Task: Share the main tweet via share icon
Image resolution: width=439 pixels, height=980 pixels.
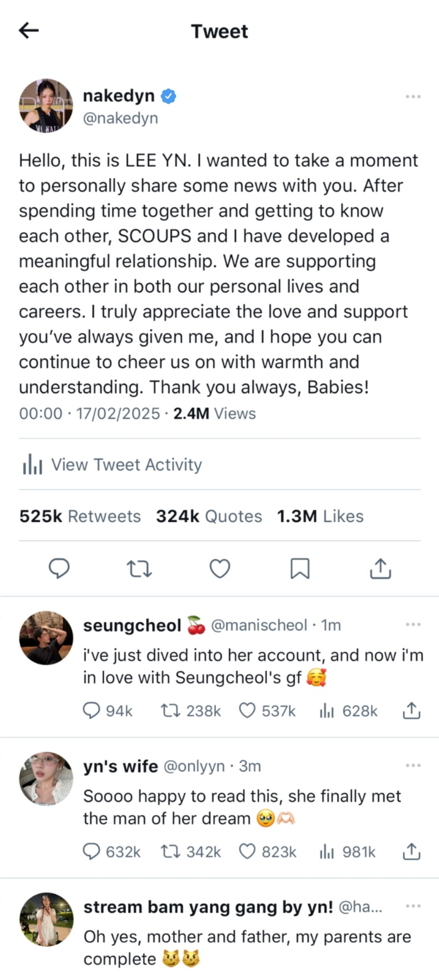Action: tap(380, 568)
